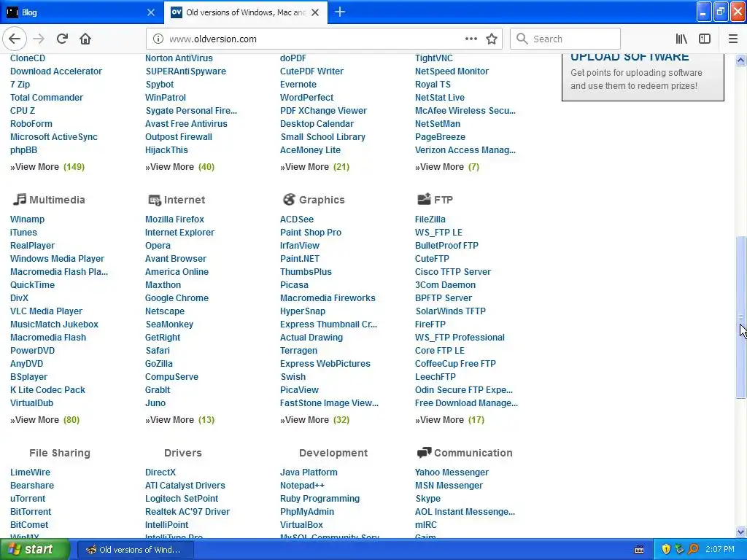Expand View More (13) under Internet
The width and height of the screenshot is (747, 560).
(x=179, y=419)
